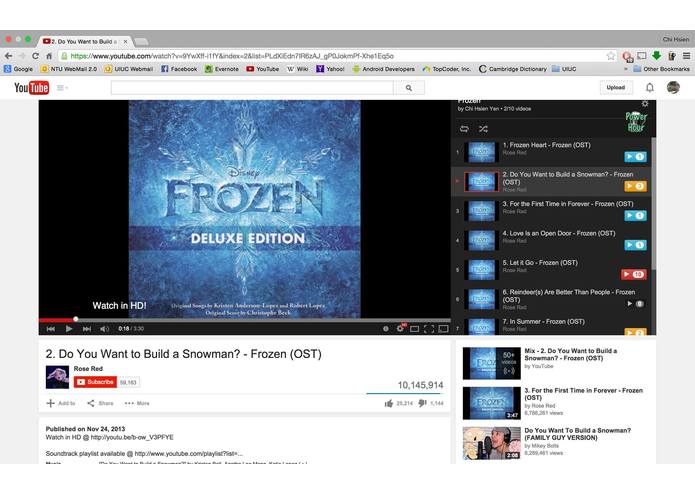
Task: Open the Chrome hamburger menu
Action: pyautogui.click(x=686, y=56)
